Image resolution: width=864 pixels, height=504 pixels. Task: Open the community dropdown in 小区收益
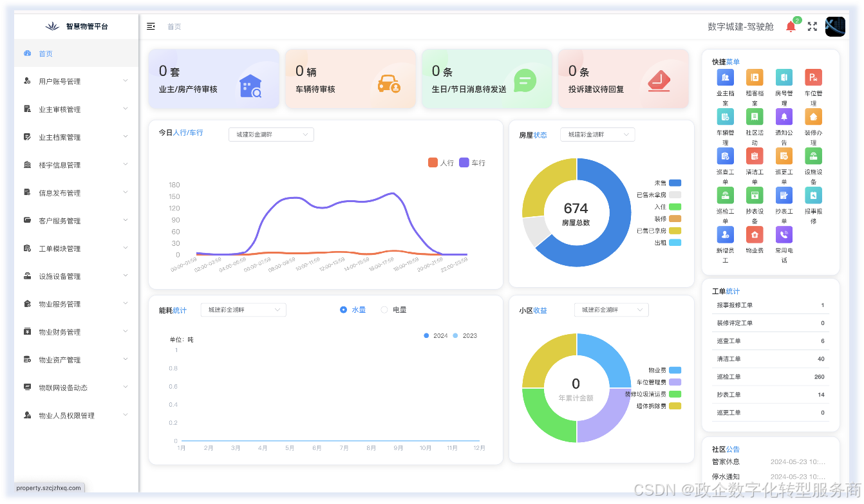pos(612,310)
